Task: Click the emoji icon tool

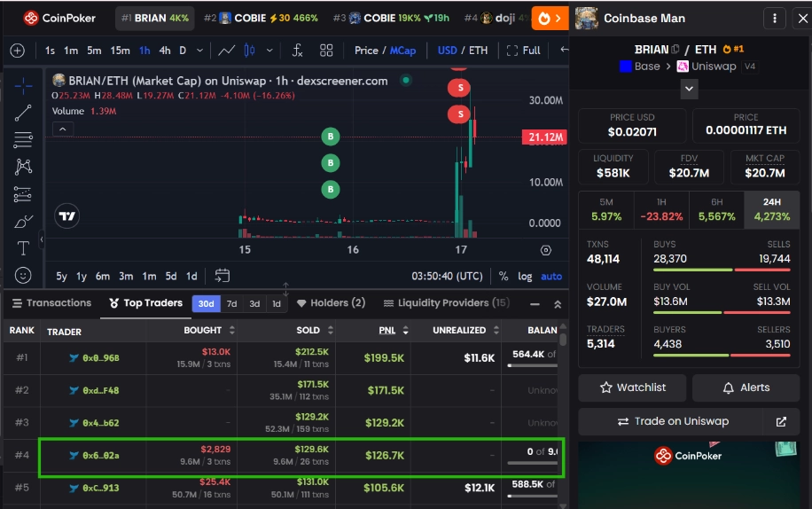Action: [23, 276]
